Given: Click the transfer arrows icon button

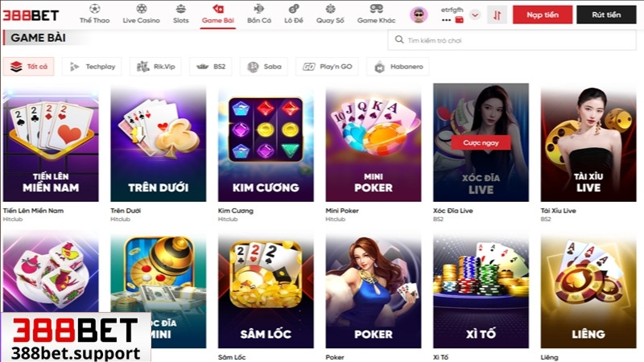Looking at the screenshot, I should (497, 15).
